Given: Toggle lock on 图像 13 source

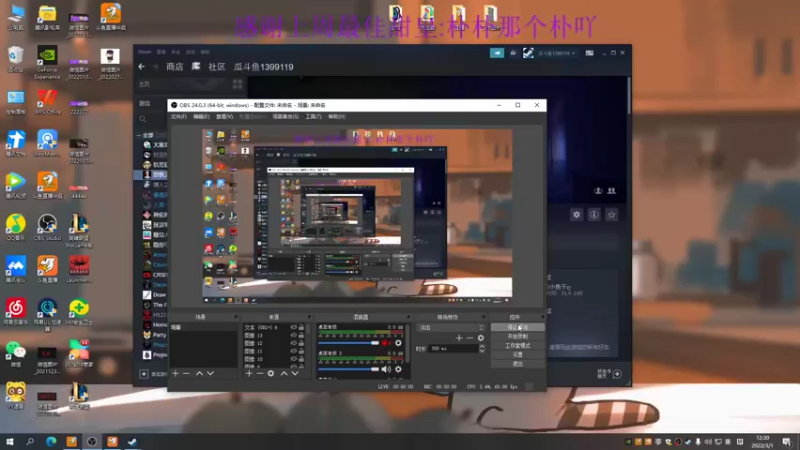Looking at the screenshot, I should (x=301, y=335).
